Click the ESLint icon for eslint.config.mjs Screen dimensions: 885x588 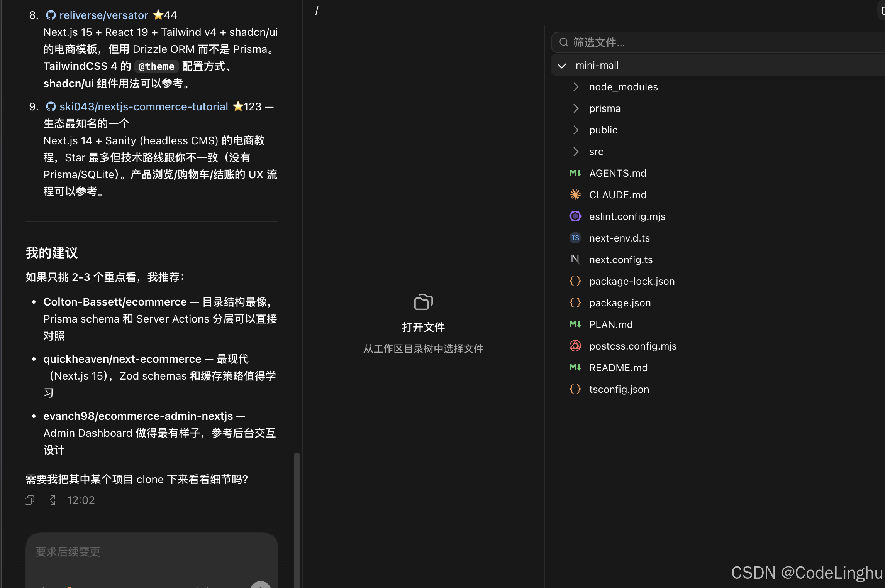575,216
